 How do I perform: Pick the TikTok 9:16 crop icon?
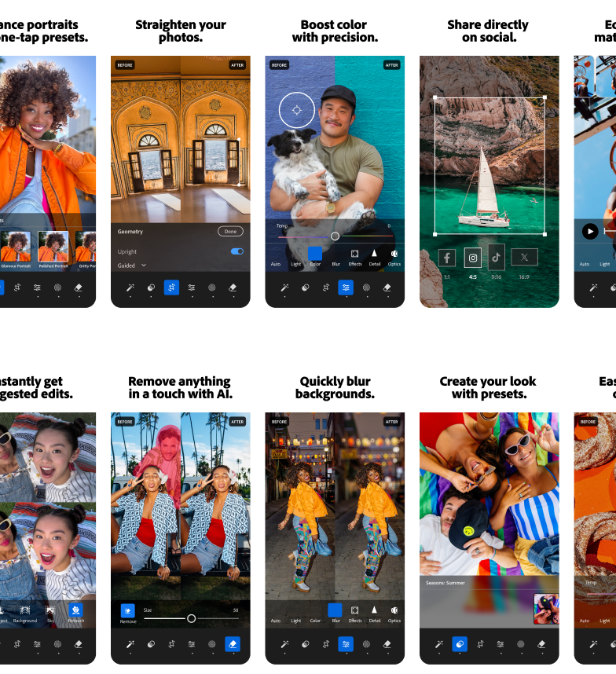pos(497,256)
